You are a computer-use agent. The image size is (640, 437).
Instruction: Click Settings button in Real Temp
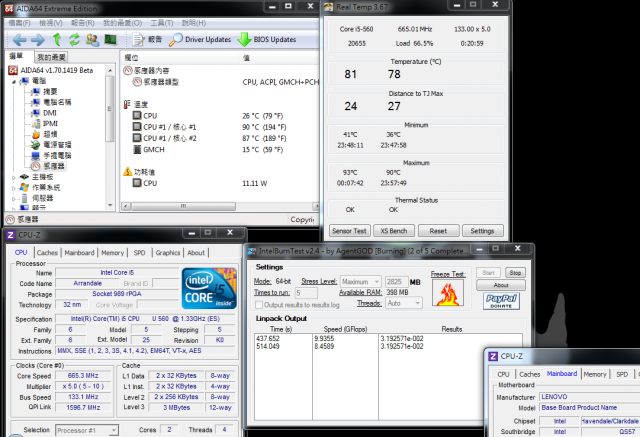482,231
